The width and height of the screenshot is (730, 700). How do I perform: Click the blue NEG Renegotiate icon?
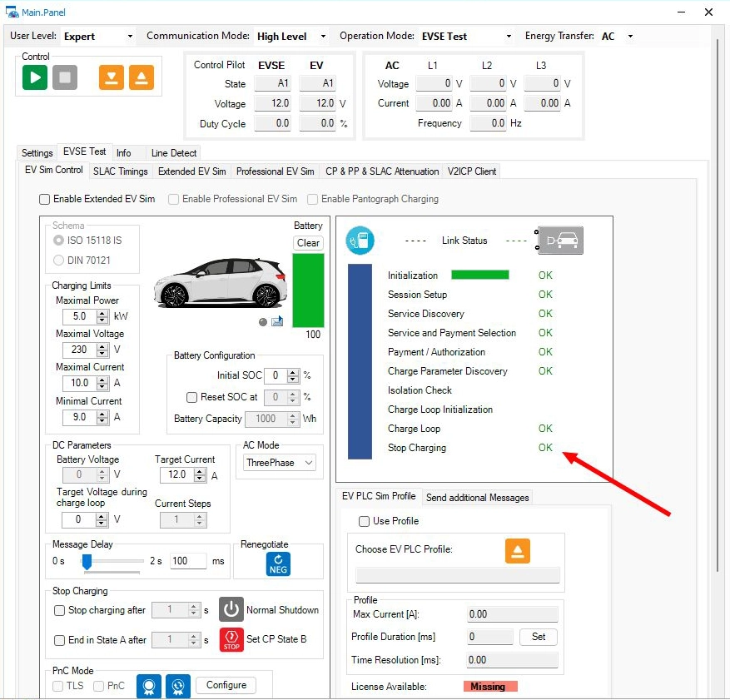click(278, 563)
